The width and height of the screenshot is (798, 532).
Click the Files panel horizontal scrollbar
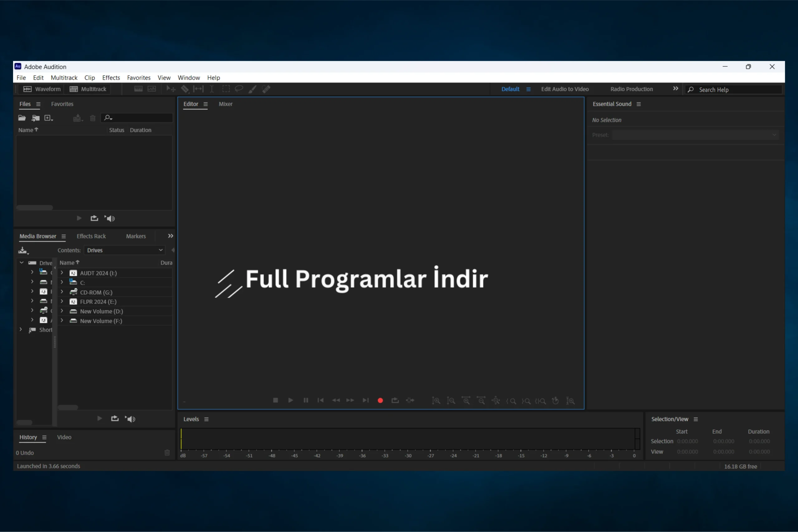[x=35, y=208]
